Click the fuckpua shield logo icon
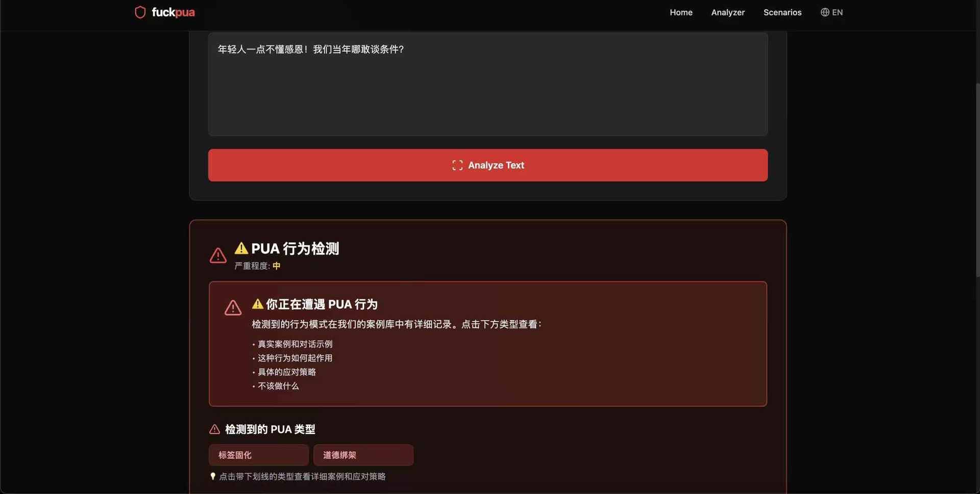980x494 pixels. point(140,12)
